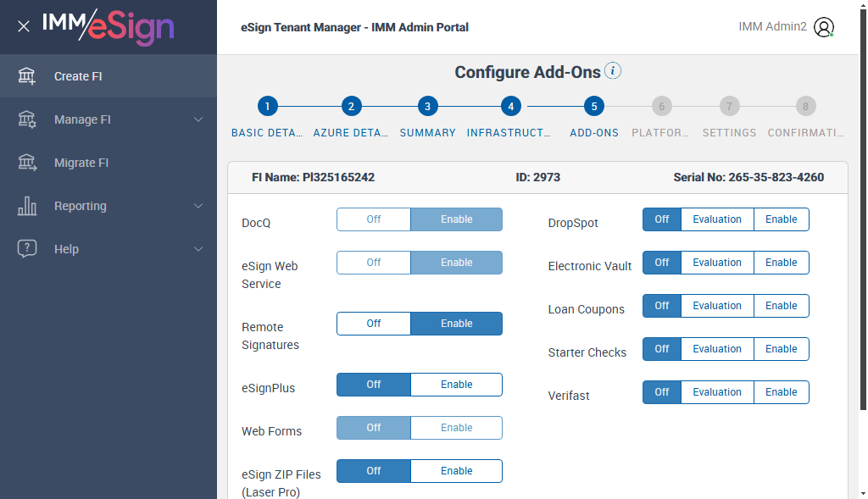Open Migrate FI menu item

(108, 162)
